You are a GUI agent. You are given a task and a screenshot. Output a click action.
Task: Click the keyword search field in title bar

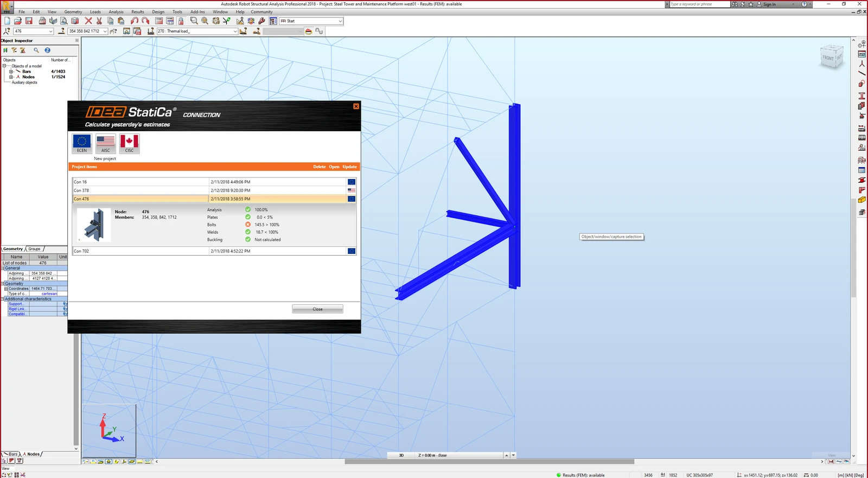700,4
